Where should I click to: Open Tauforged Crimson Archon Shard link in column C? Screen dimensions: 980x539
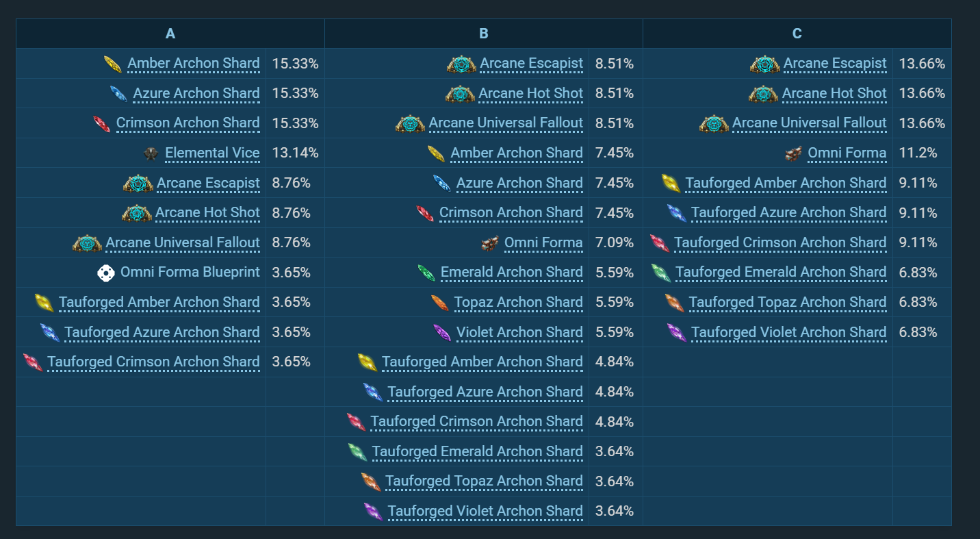click(780, 242)
